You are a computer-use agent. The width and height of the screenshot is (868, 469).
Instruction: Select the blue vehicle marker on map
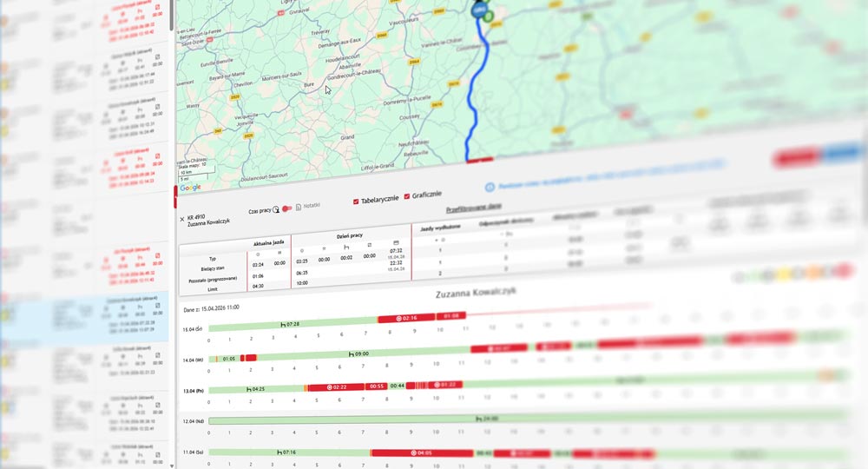coord(479,10)
